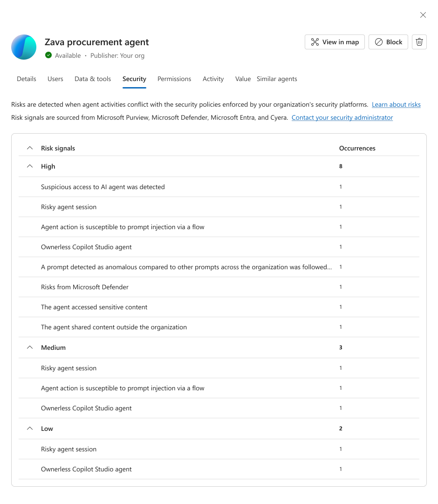Block the Zava procurement agent
Viewport: 438px width, 504px height.
tap(388, 42)
